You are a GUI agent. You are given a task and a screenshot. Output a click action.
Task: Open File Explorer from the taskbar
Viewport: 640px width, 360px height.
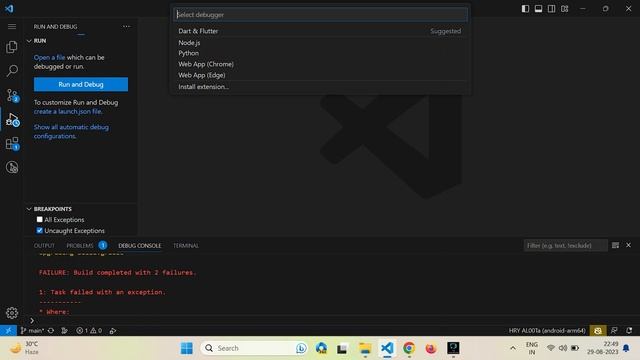tap(365, 348)
